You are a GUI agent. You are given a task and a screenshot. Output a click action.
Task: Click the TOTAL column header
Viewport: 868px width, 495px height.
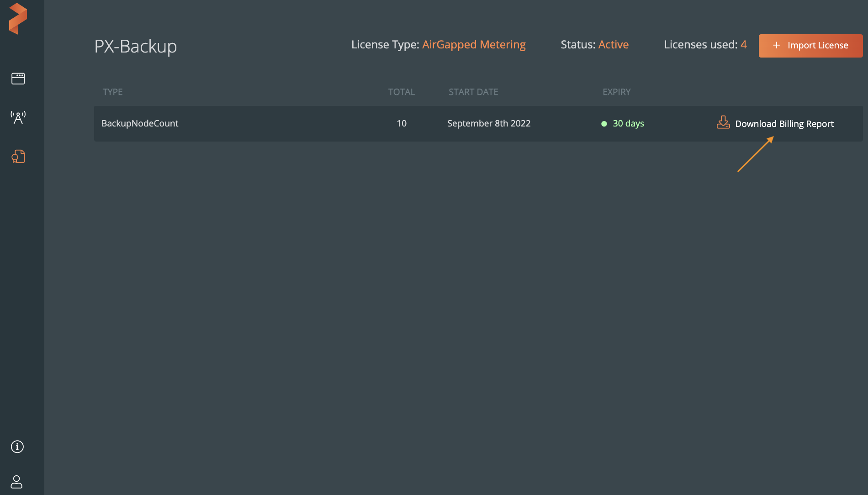(x=401, y=92)
